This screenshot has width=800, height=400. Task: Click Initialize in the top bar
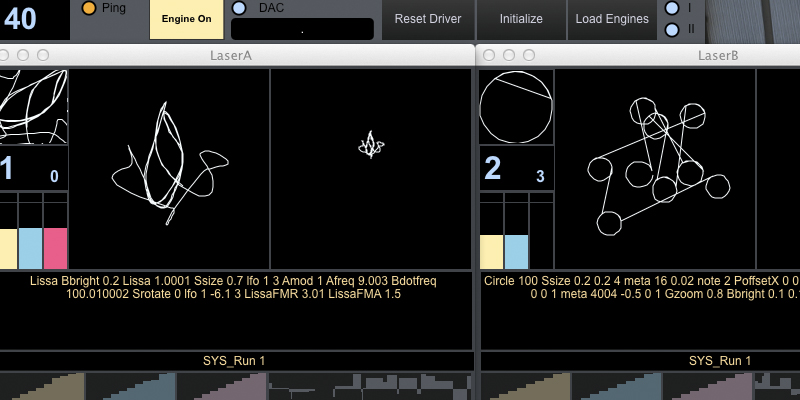(521, 19)
